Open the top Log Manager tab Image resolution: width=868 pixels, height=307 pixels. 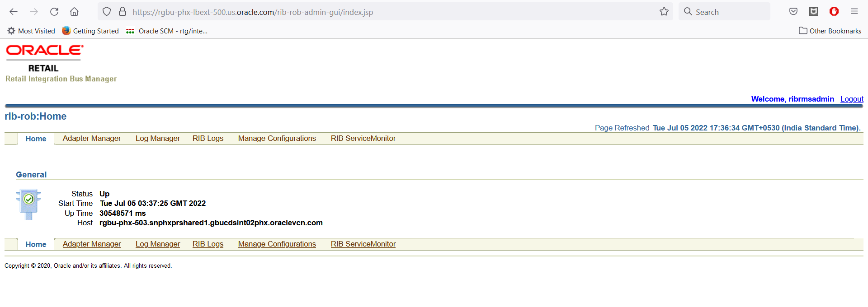point(158,138)
